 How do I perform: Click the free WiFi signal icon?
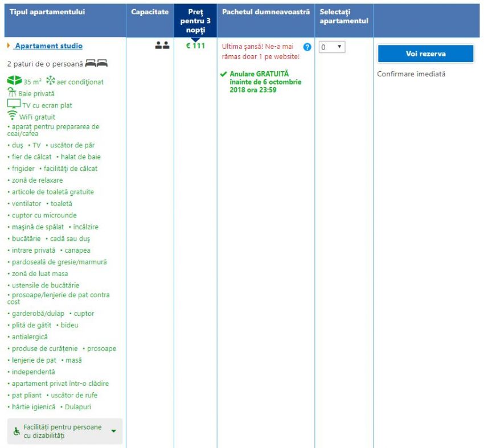click(x=13, y=116)
